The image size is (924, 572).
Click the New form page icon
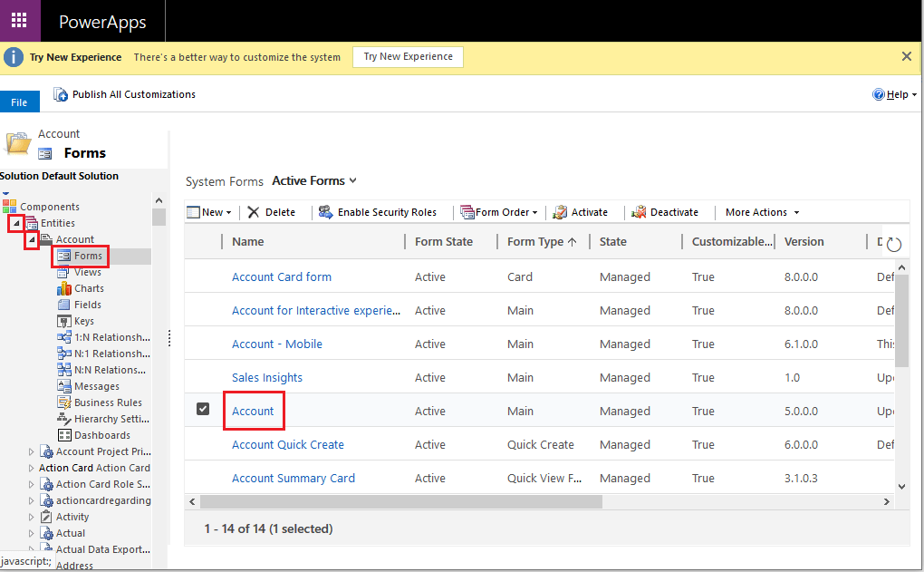coord(193,212)
